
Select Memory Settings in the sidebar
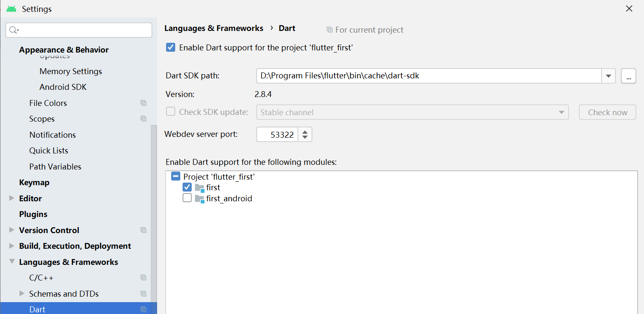(x=71, y=71)
